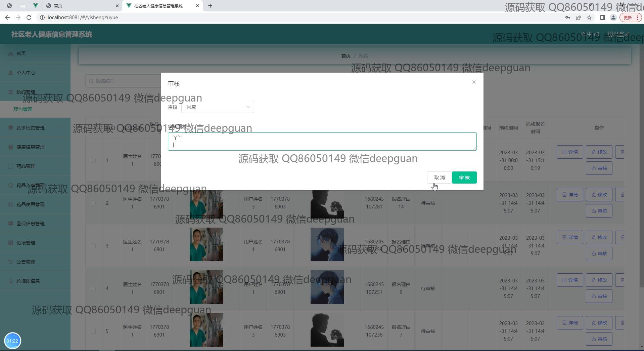This screenshot has width=644, height=351.
Task: Open saved passwords key icon
Action: pyautogui.click(x=567, y=17)
